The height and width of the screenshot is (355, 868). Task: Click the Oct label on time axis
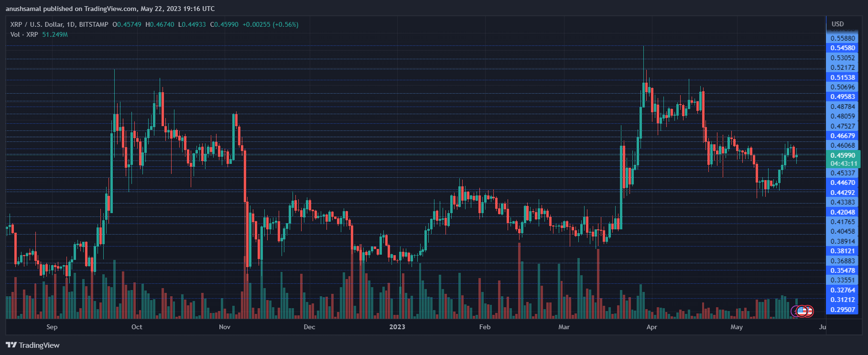pos(137,327)
